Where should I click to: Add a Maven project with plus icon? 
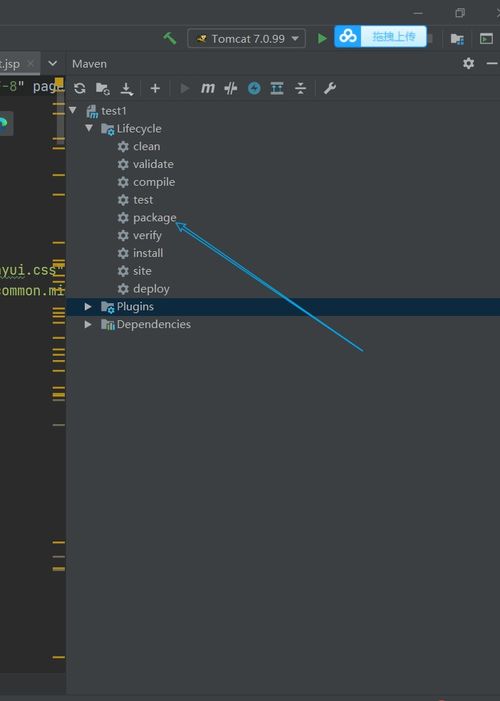point(155,89)
